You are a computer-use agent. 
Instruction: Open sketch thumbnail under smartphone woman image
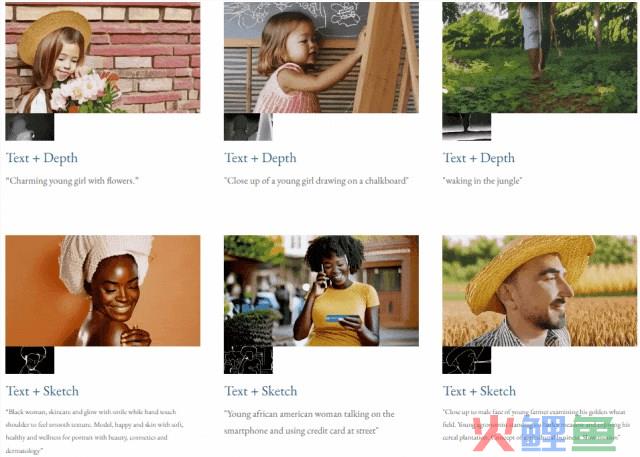pyautogui.click(x=248, y=360)
